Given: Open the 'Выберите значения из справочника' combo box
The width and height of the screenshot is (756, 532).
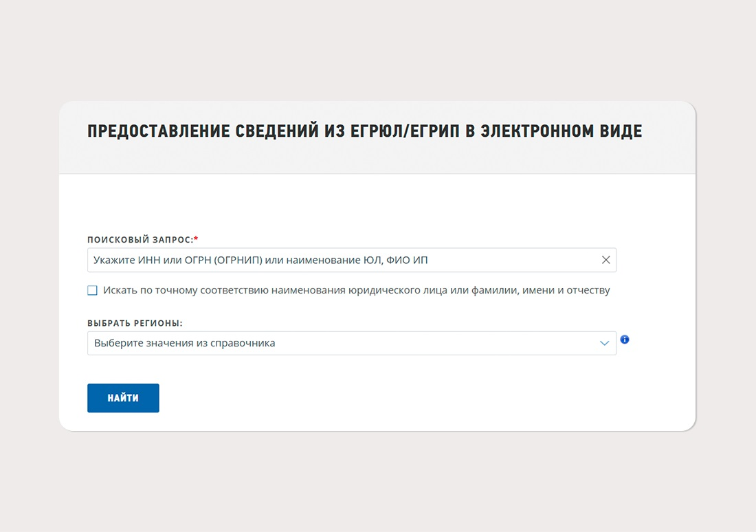Looking at the screenshot, I should click(351, 344).
